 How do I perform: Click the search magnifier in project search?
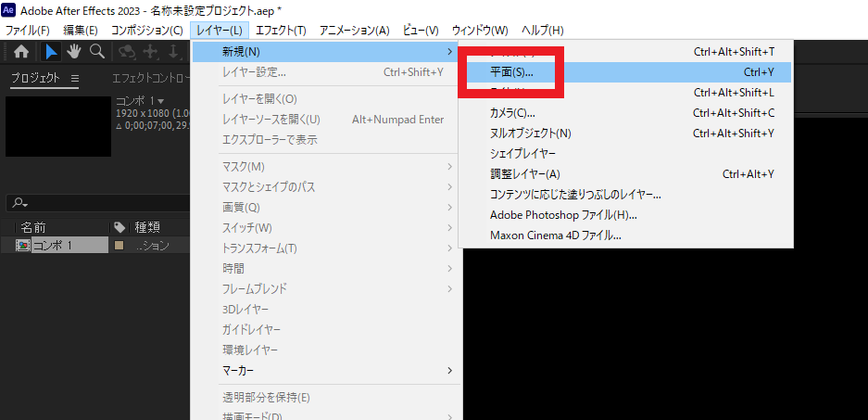tap(19, 203)
